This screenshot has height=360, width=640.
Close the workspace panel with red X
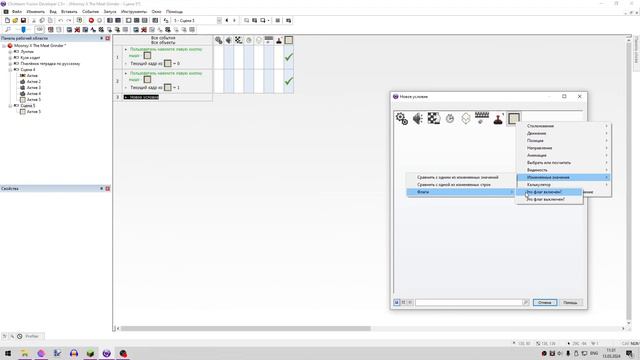[108, 38]
